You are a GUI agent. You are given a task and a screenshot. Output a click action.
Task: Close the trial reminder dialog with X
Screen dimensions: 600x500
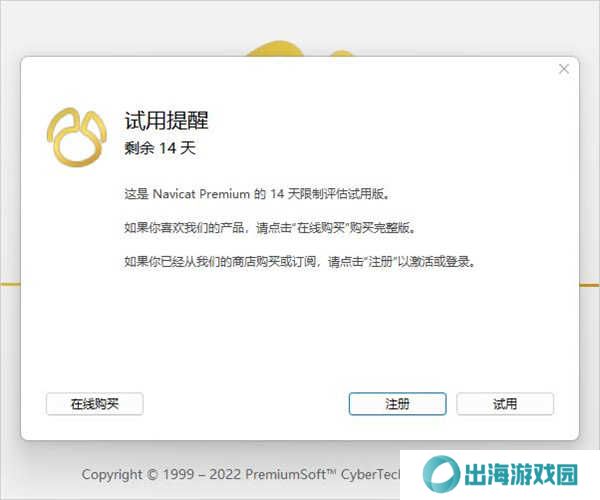(x=564, y=69)
